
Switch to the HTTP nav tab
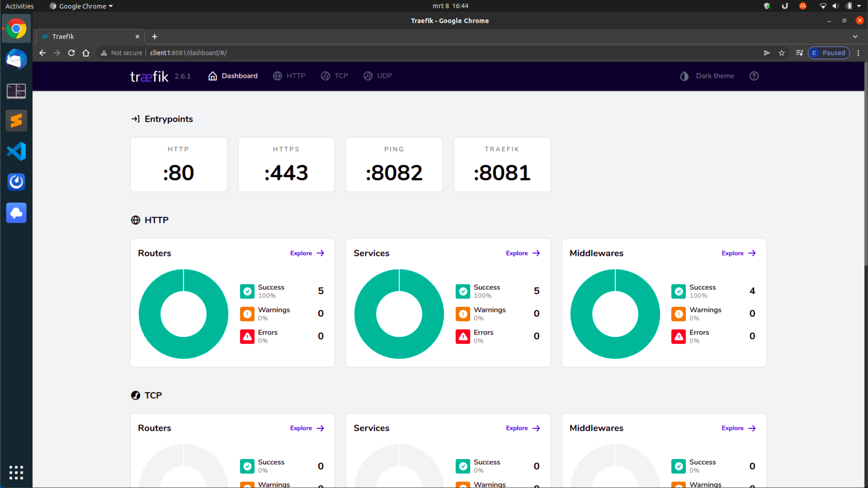click(289, 76)
